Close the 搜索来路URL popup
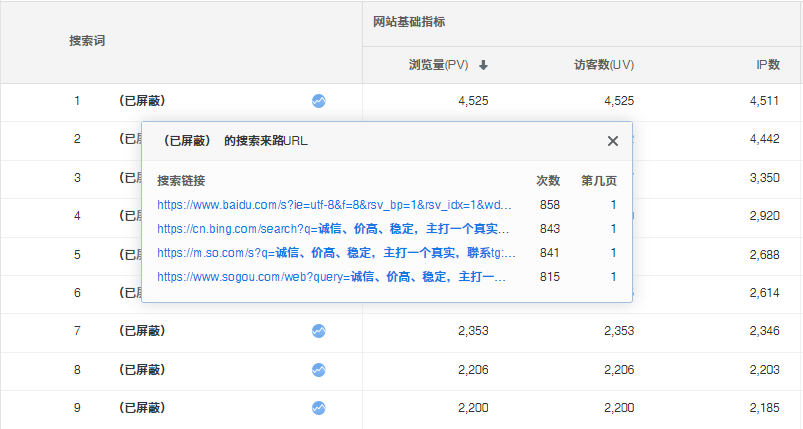The width and height of the screenshot is (803, 429). pos(613,141)
